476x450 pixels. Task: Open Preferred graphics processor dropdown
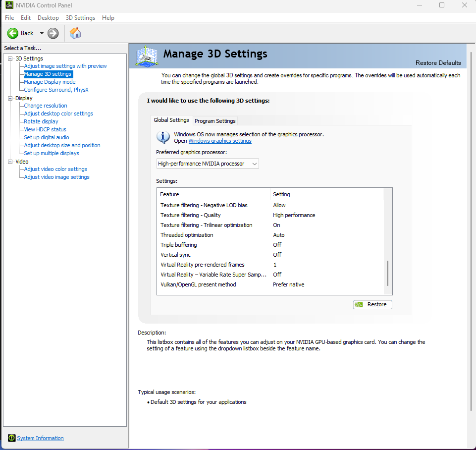tap(208, 164)
